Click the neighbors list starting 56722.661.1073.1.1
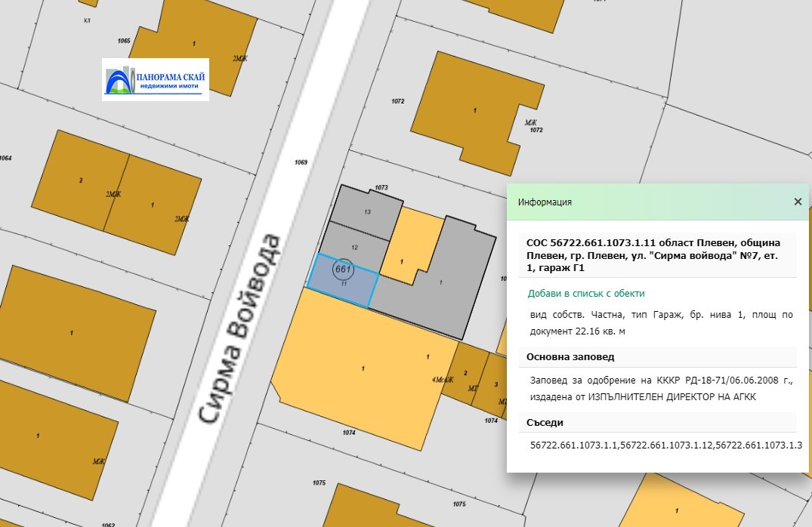This screenshot has width=812, height=527. tap(666, 445)
